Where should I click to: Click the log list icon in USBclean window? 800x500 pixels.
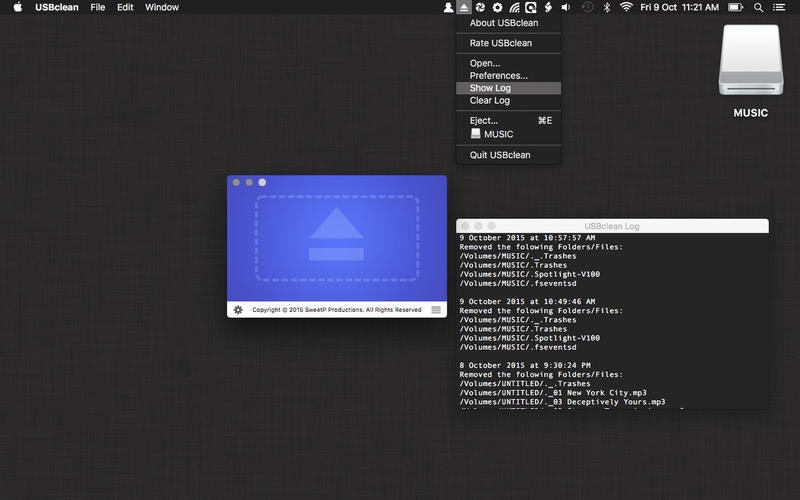[436, 310]
